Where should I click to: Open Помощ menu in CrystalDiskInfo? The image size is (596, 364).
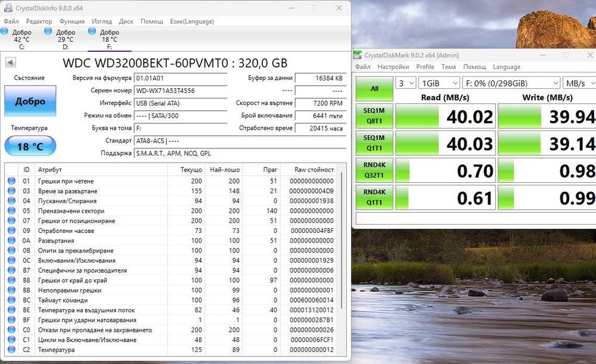pos(151,21)
